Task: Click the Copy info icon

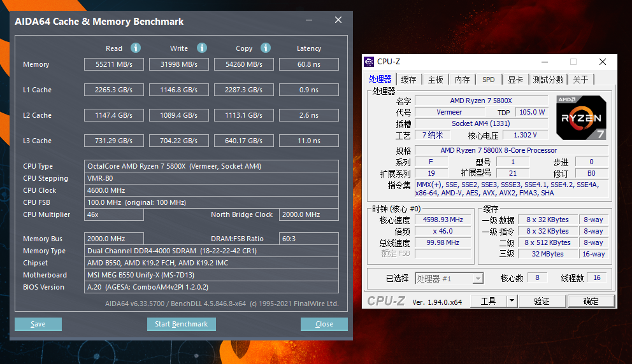Action: [x=266, y=48]
